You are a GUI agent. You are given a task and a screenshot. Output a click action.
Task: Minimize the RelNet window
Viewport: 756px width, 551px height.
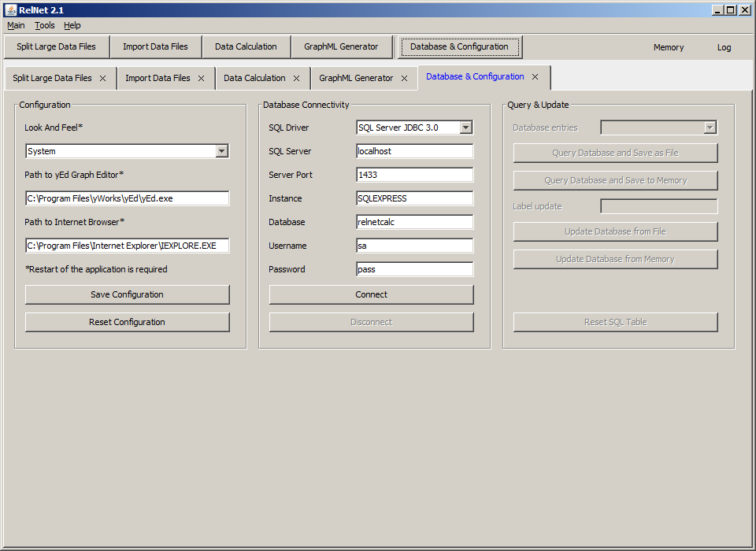coord(718,9)
